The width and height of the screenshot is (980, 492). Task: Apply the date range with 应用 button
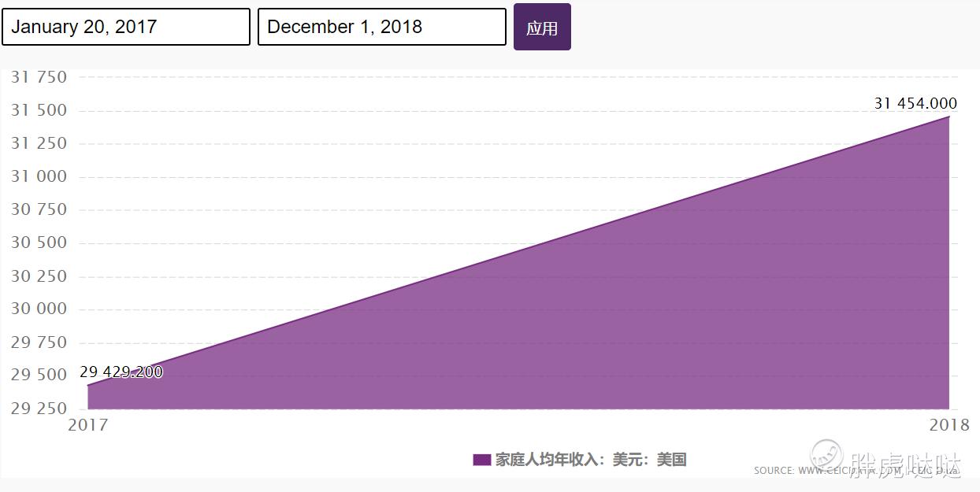tap(542, 27)
